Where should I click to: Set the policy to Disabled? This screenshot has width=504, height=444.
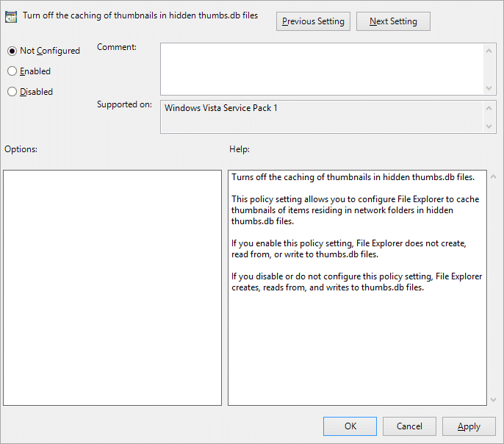coord(12,92)
